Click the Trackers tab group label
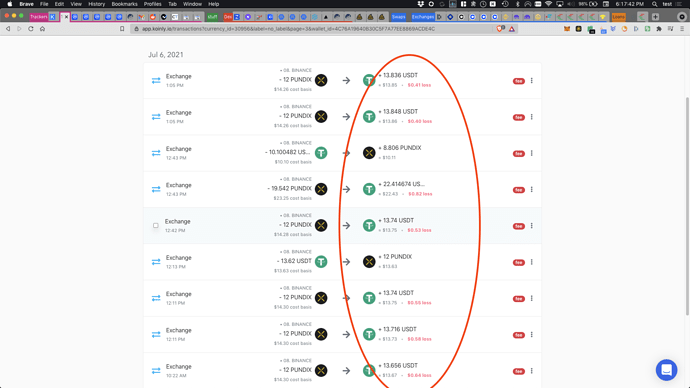The width and height of the screenshot is (690, 388). click(x=39, y=17)
